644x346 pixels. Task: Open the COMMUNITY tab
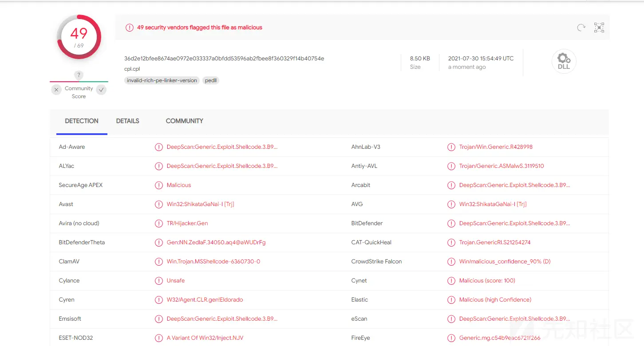pyautogui.click(x=184, y=121)
